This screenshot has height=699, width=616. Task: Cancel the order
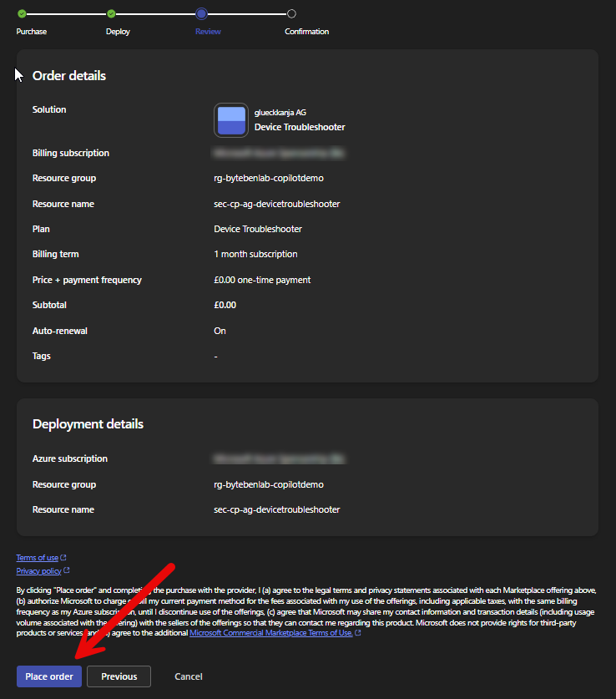click(189, 676)
